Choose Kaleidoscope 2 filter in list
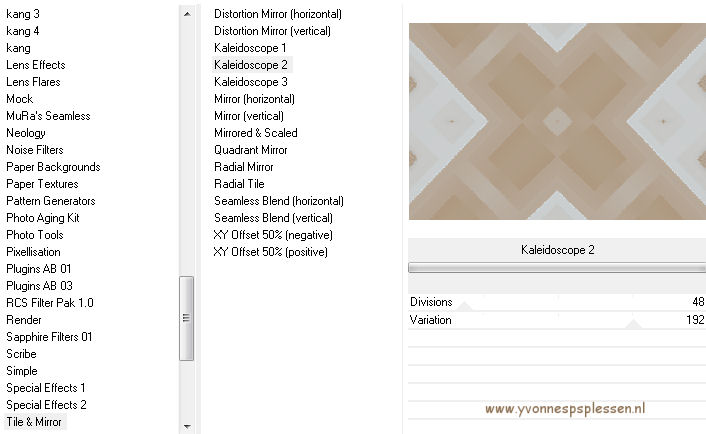This screenshot has height=434, width=706. [251, 65]
